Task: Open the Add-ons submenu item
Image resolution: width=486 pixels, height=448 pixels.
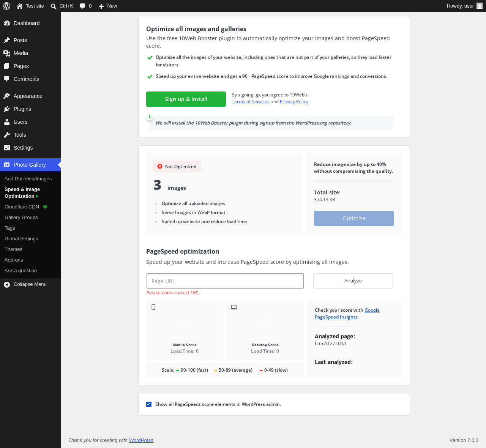Action: tap(14, 260)
